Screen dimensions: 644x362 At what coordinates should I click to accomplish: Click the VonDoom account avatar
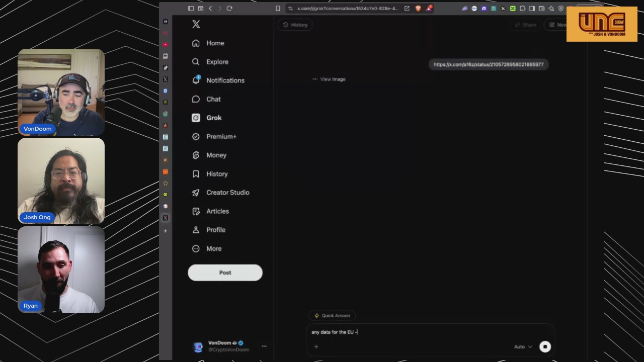[x=198, y=346]
